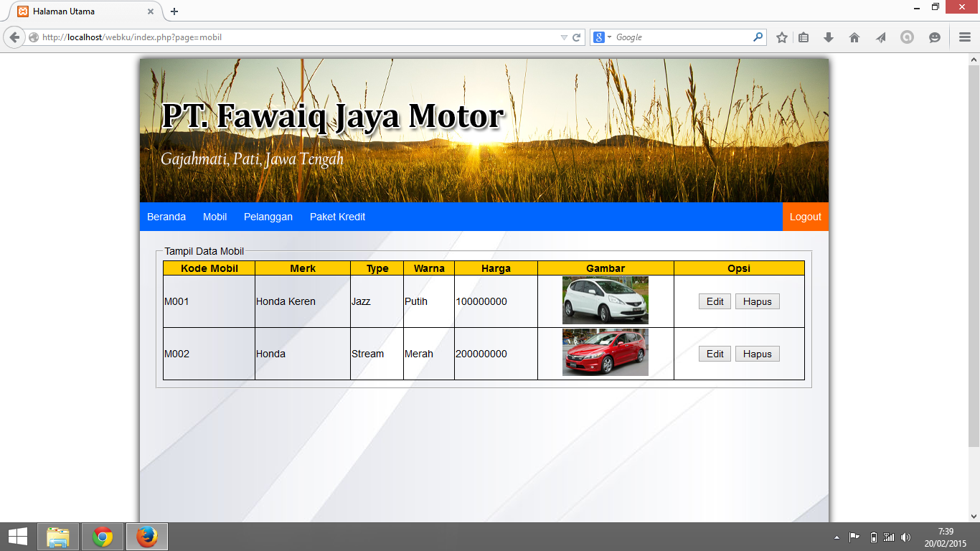
Task: Click the Jazz type cell
Action: pos(377,301)
